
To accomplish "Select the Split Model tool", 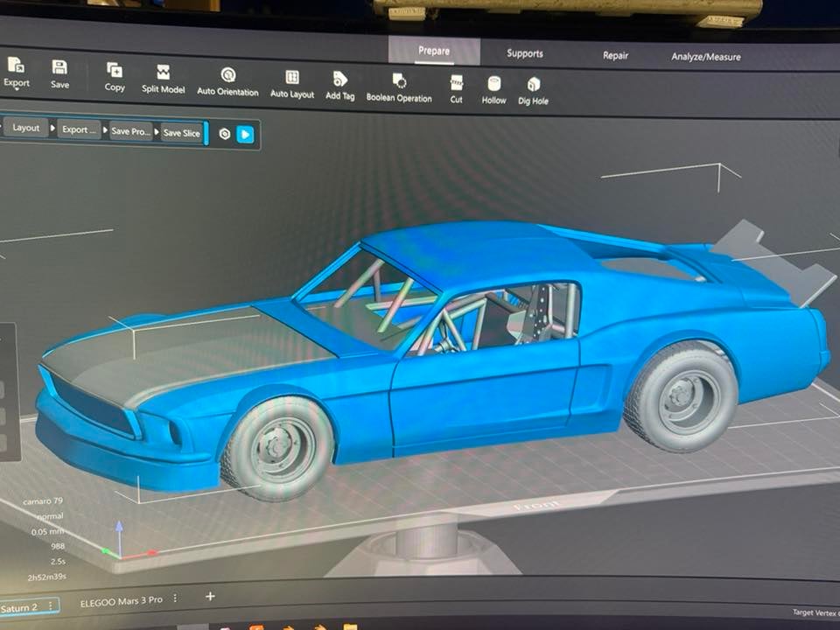I will point(163,73).
